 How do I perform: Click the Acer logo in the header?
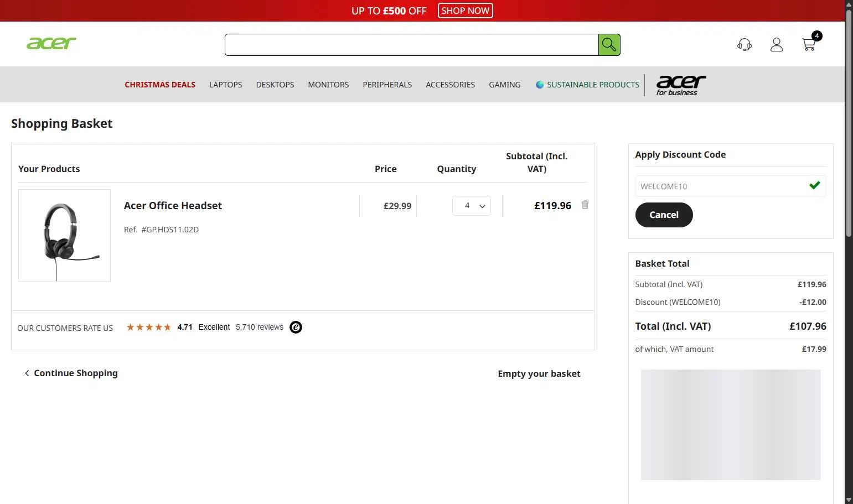[51, 43]
